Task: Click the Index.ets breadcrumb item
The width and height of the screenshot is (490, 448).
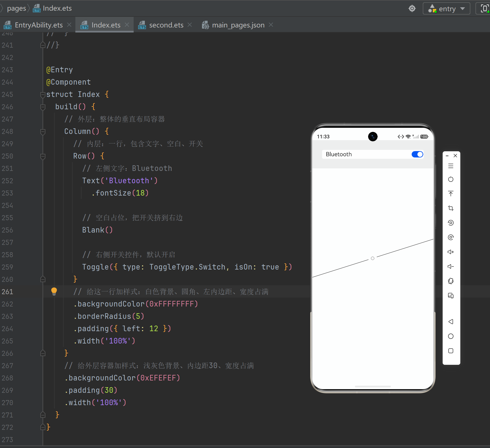Action: coord(52,8)
